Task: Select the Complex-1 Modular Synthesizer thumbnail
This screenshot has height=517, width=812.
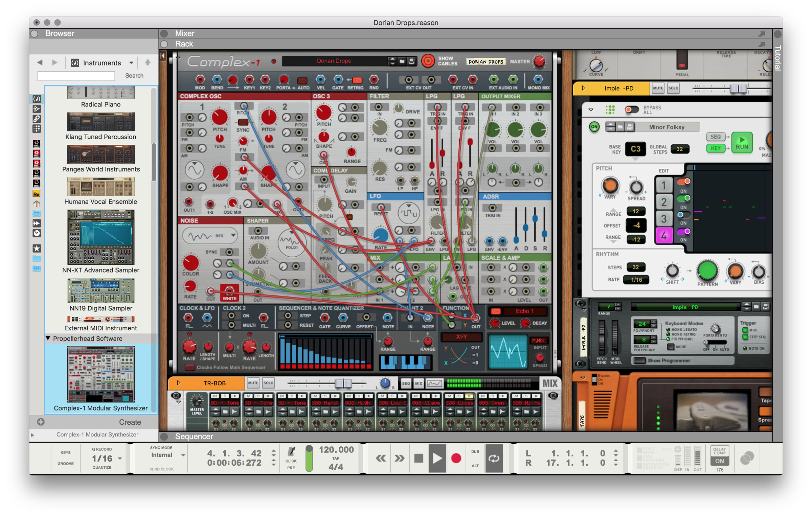Action: pos(101,374)
